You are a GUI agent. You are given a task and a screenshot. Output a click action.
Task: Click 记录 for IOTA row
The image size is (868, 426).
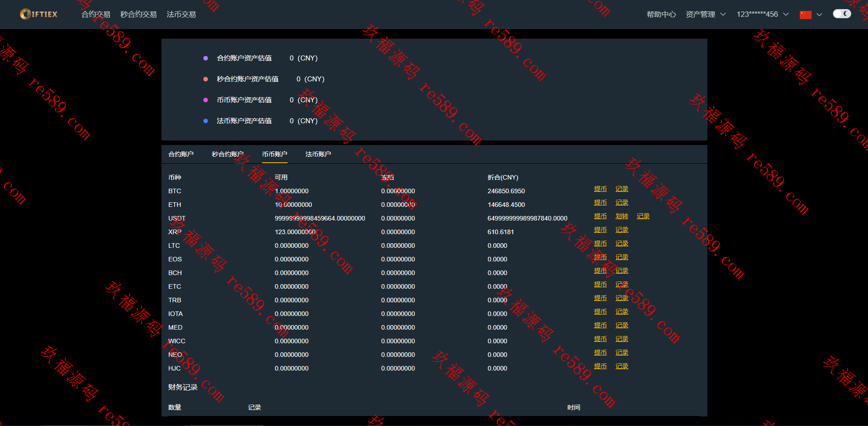coord(622,311)
